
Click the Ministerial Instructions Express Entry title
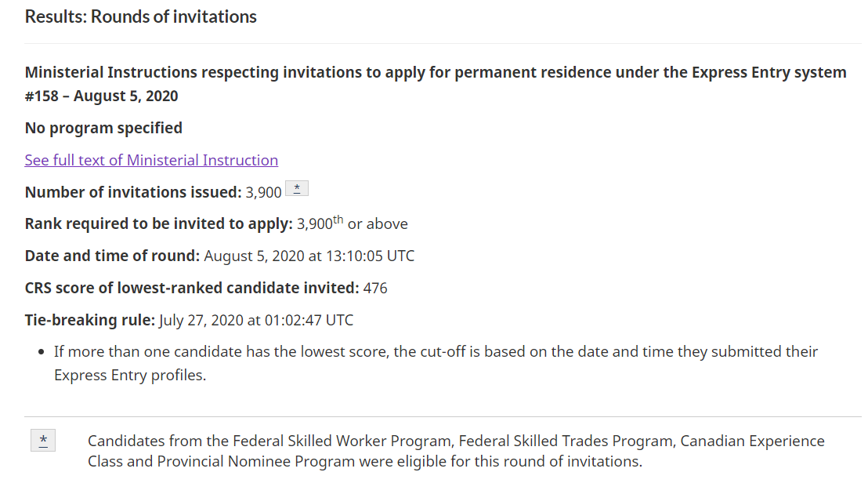[x=436, y=73]
